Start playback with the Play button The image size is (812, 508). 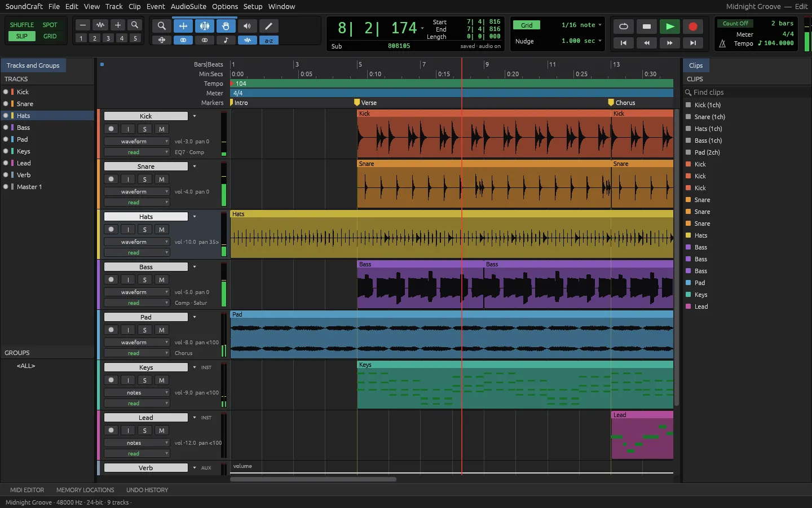(669, 27)
